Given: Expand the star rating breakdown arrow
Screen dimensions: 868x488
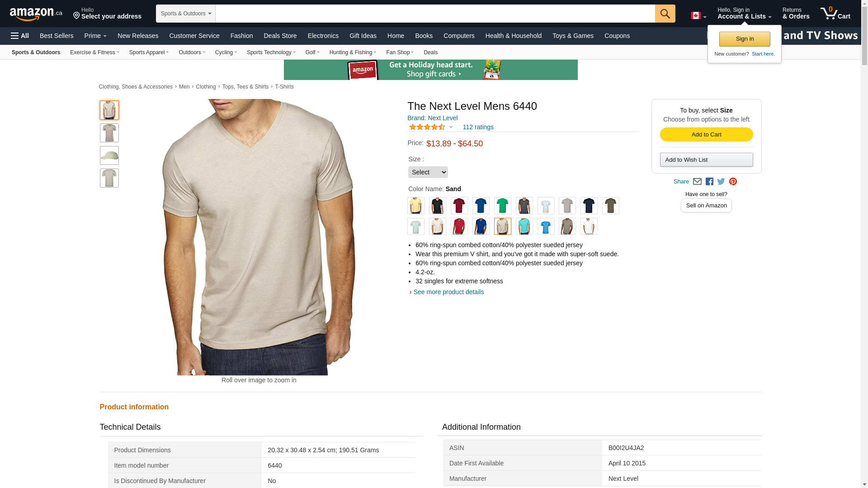Looking at the screenshot, I should point(451,127).
